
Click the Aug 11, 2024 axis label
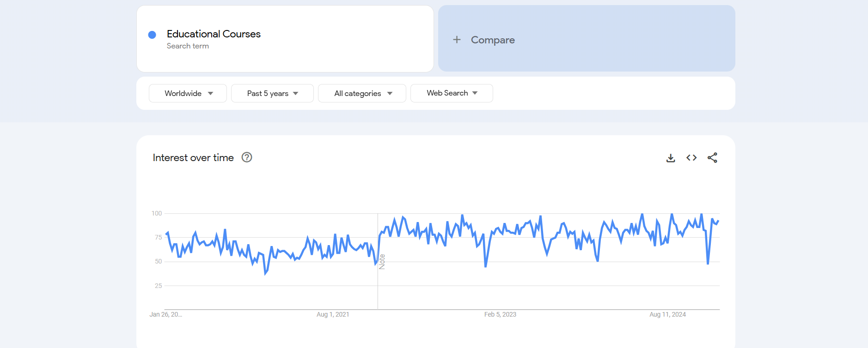pos(667,314)
